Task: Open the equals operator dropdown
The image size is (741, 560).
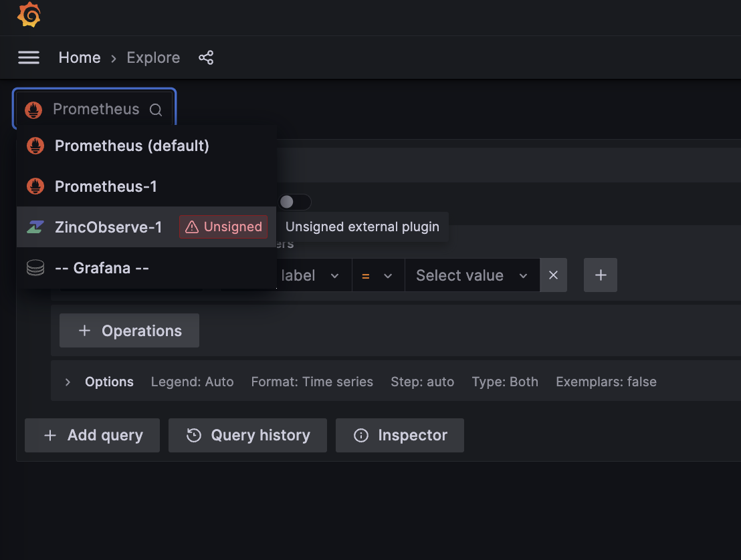Action: (378, 275)
